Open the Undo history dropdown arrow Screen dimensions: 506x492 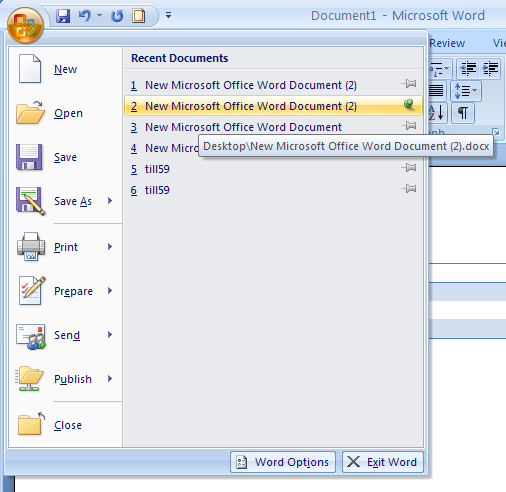coord(99,15)
